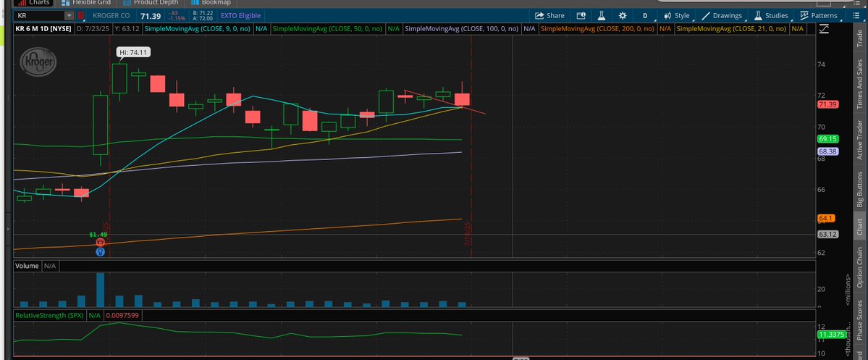Image resolution: width=868 pixels, height=360 pixels.
Task: Open the Active Trader sidebar tab
Action: click(x=860, y=140)
